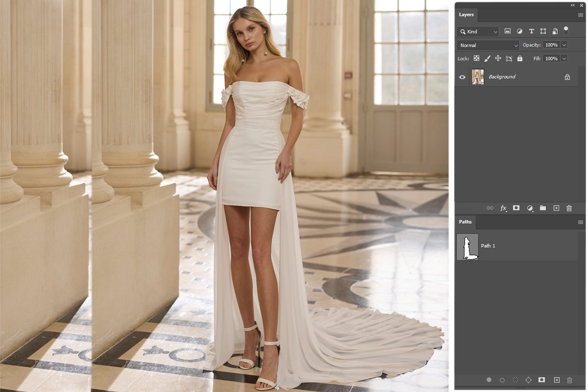The width and height of the screenshot is (588, 392).
Task: Click the Fill percentage field
Action: tap(551, 58)
